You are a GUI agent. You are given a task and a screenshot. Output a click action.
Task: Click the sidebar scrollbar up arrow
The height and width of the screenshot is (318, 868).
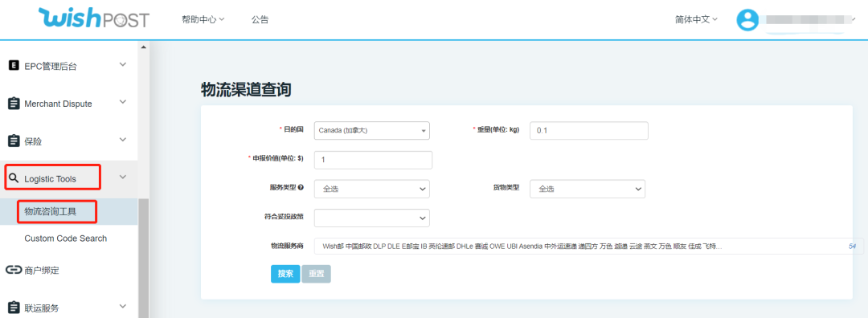pyautogui.click(x=144, y=47)
